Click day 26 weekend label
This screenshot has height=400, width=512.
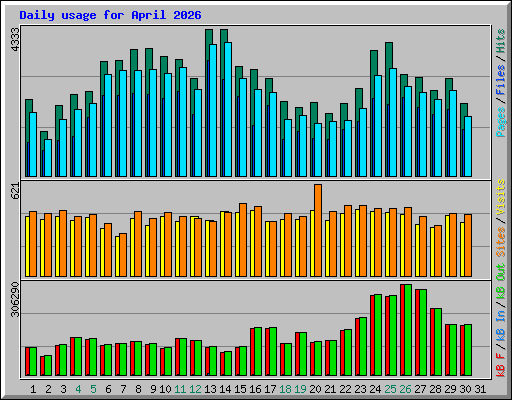pyautogui.click(x=405, y=389)
